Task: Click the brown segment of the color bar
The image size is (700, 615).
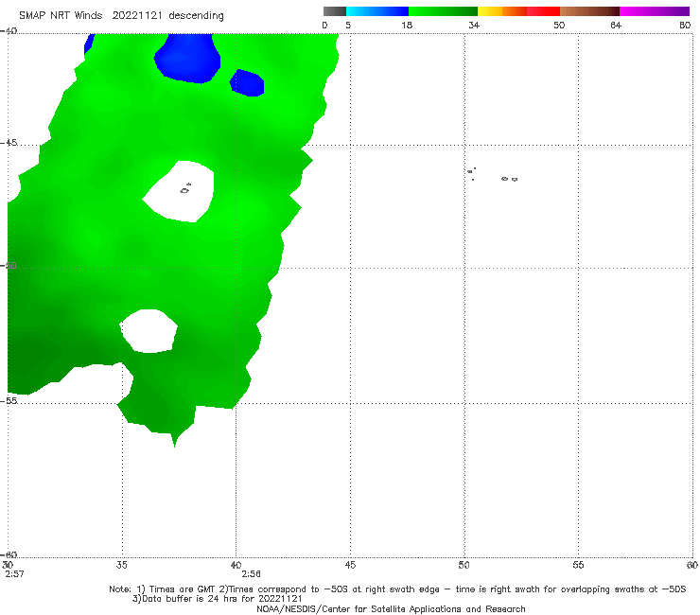Action: [589, 11]
